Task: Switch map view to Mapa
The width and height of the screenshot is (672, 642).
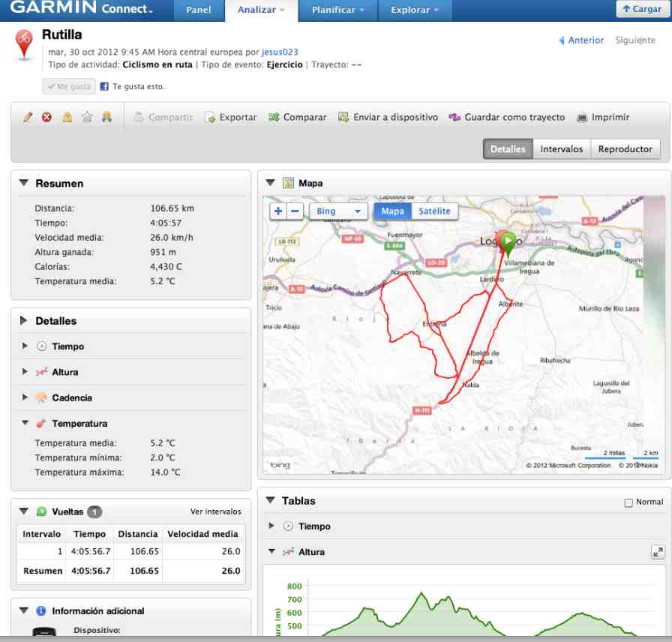Action: pos(392,211)
